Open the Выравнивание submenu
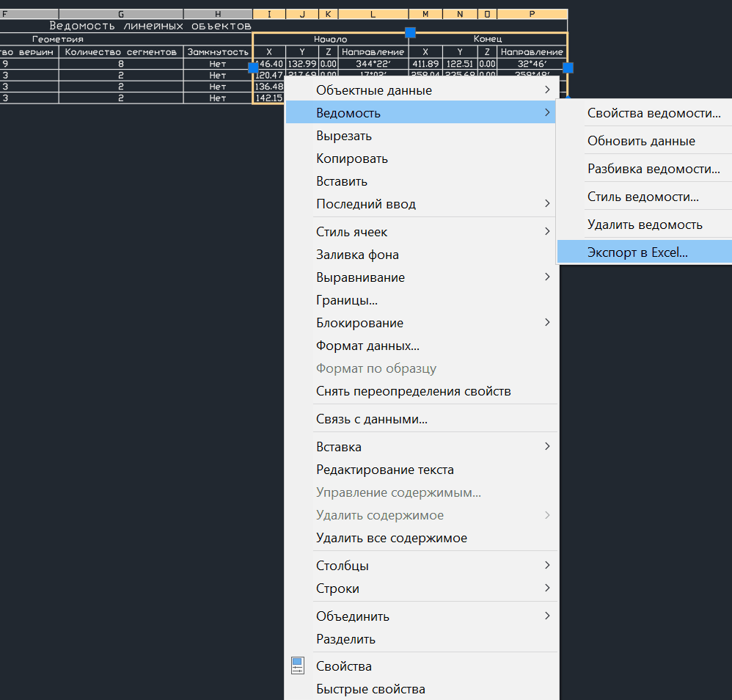This screenshot has height=700, width=732. [x=360, y=277]
